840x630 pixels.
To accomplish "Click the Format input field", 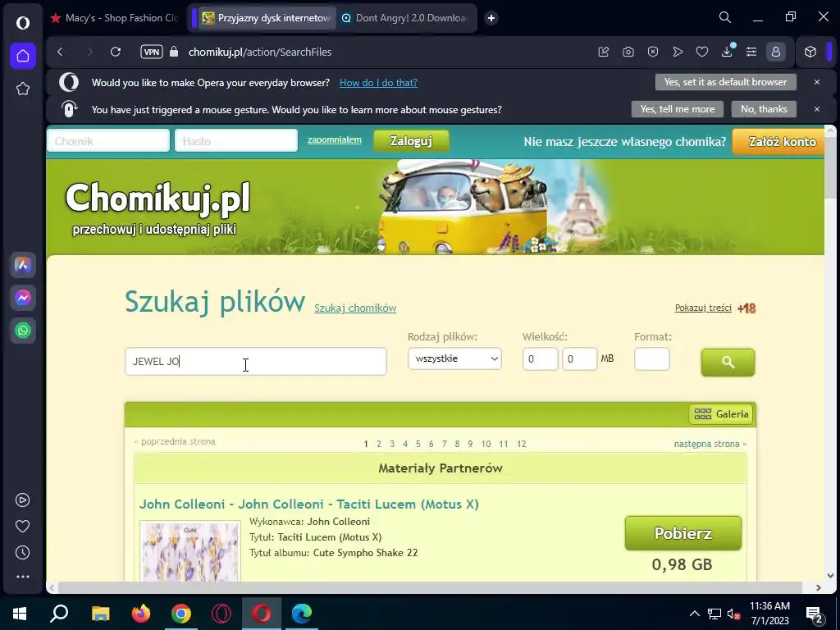I will coord(652,359).
